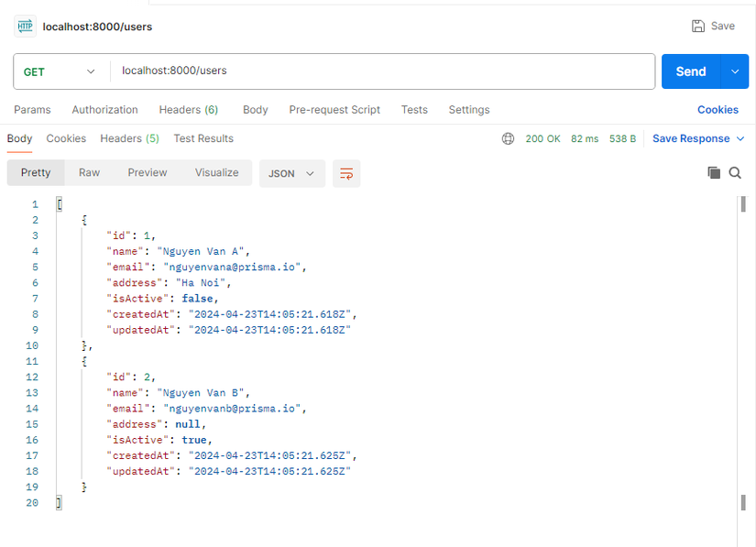Select the Preview response view
Viewport: 756px width, 547px height.
point(147,172)
